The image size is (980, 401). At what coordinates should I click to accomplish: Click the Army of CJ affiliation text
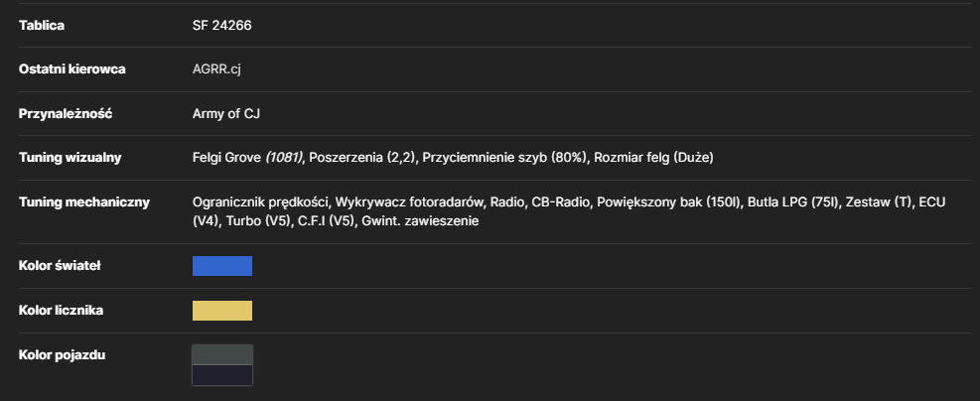pyautogui.click(x=226, y=114)
